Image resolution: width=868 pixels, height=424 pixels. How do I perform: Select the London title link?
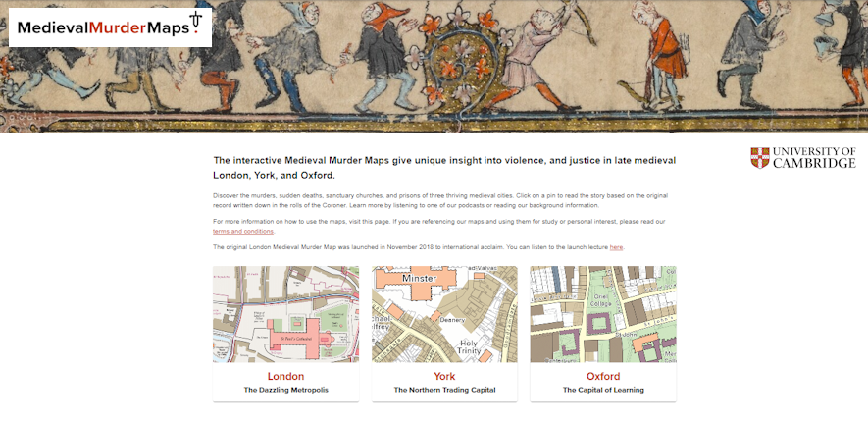pos(285,377)
